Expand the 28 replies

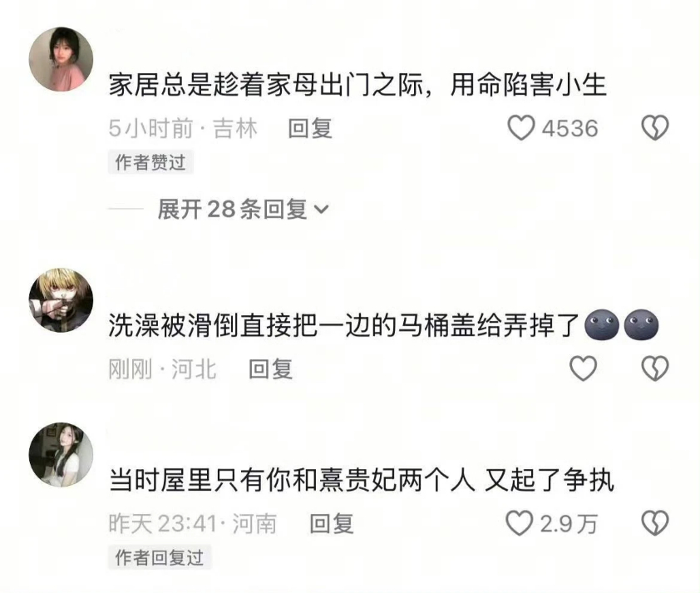244,209
